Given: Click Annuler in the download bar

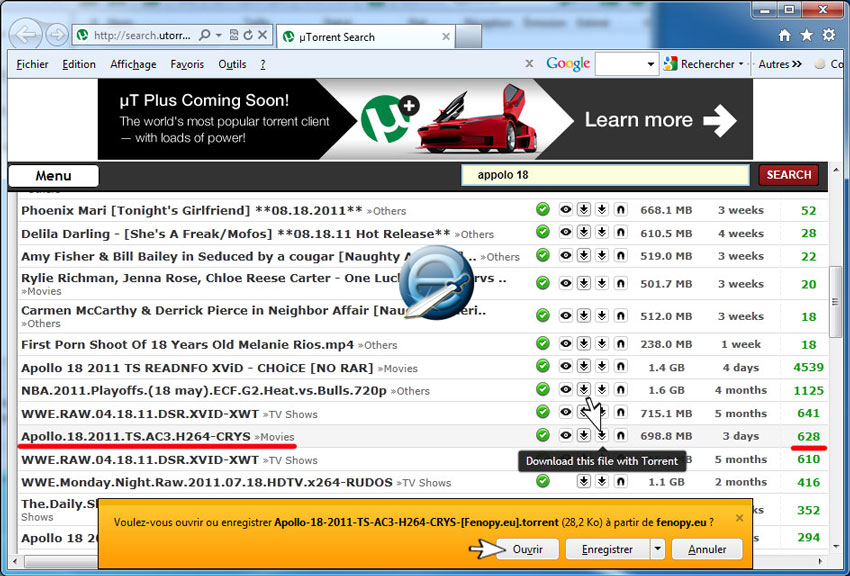Looking at the screenshot, I should (x=707, y=549).
